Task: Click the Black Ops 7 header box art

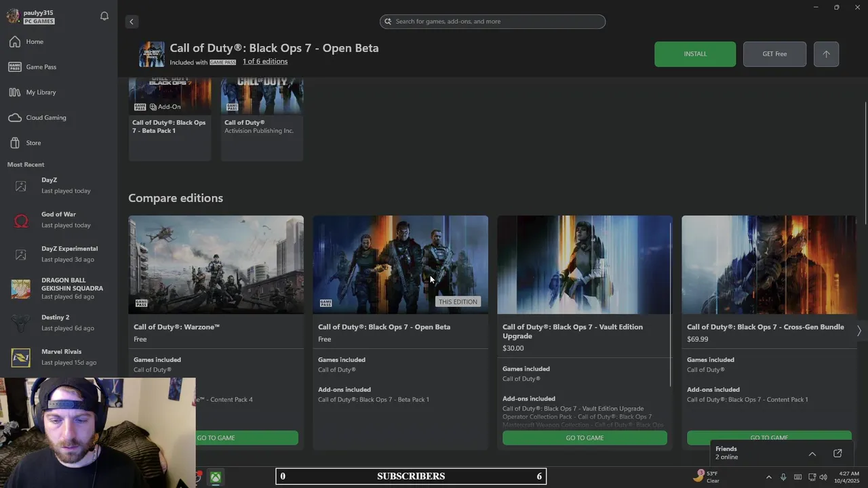Action: pyautogui.click(x=152, y=54)
